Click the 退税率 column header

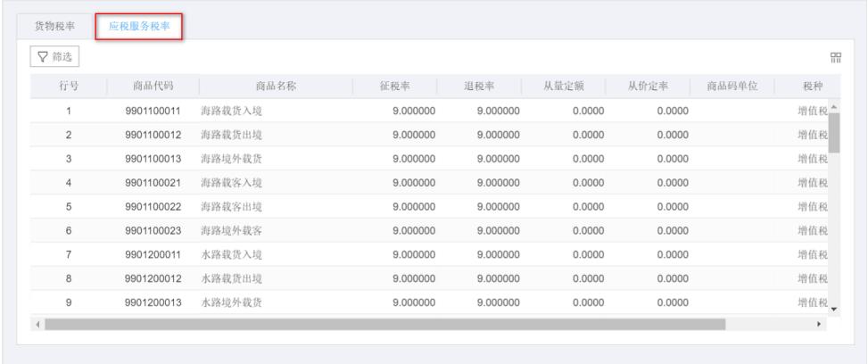point(478,86)
